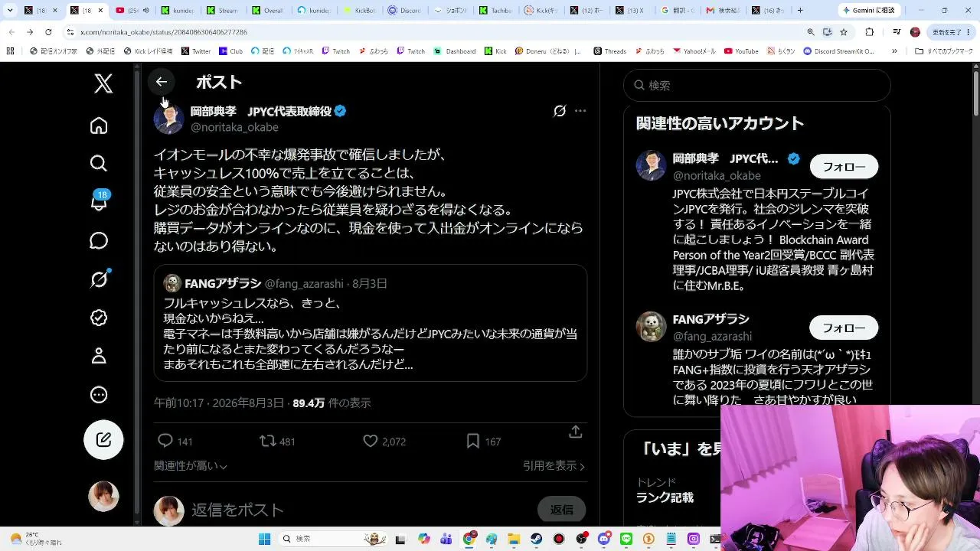Open the Dashboard bookmark
This screenshot has height=551, width=980.
(455, 51)
